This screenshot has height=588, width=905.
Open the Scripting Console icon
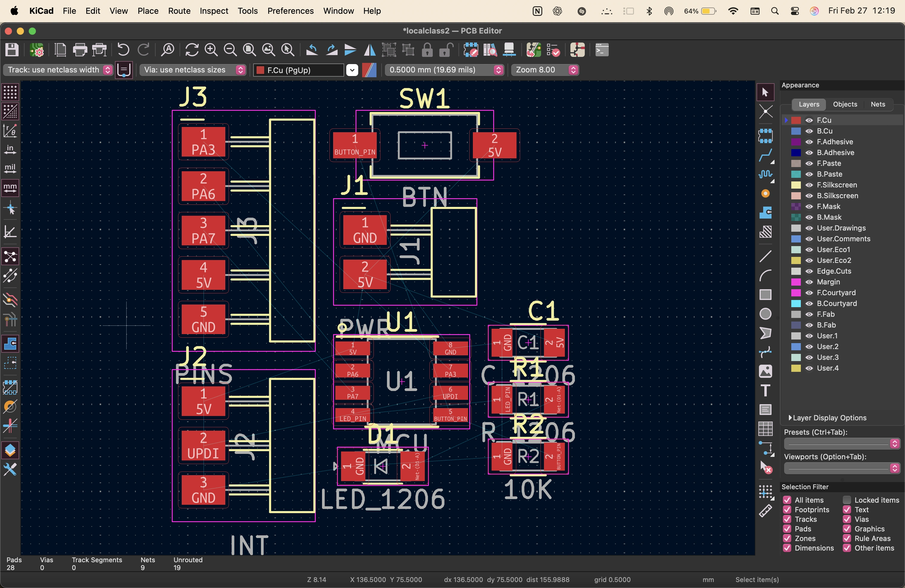pyautogui.click(x=602, y=50)
